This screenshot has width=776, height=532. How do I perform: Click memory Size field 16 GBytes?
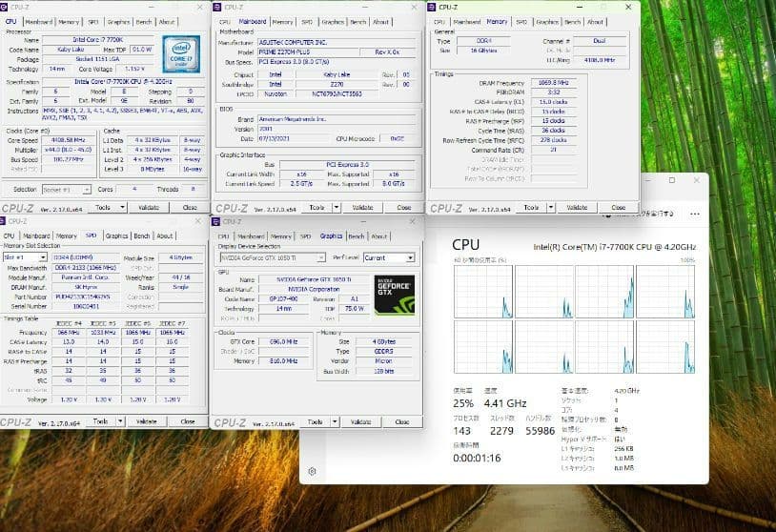click(483, 51)
